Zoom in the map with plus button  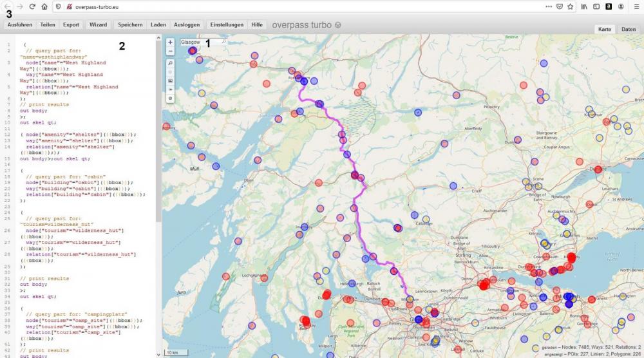tap(170, 42)
